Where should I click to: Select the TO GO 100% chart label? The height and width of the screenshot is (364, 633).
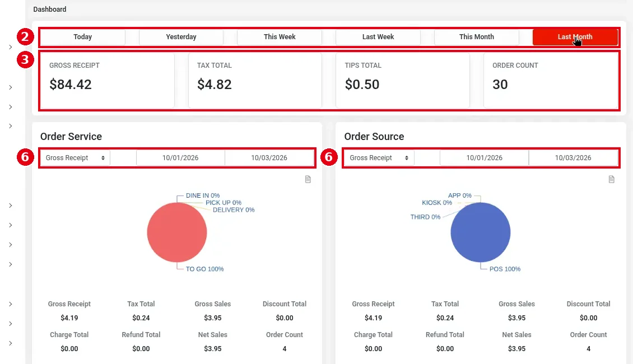tap(204, 269)
